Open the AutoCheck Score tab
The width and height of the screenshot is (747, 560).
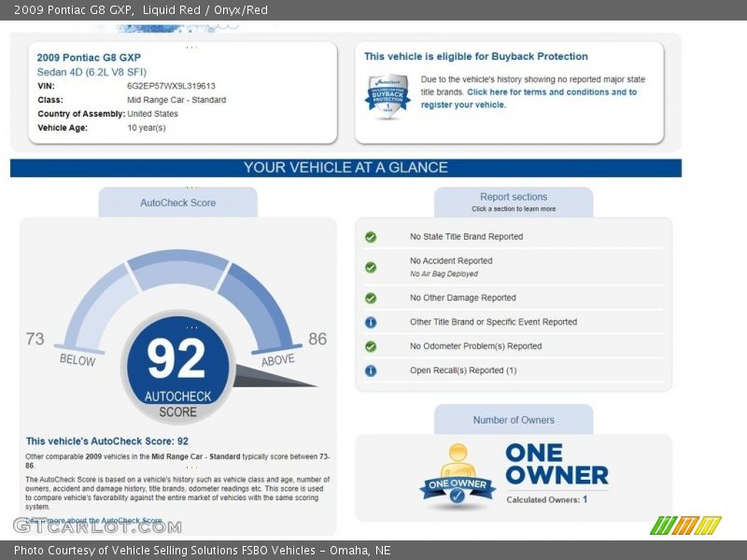tap(177, 203)
